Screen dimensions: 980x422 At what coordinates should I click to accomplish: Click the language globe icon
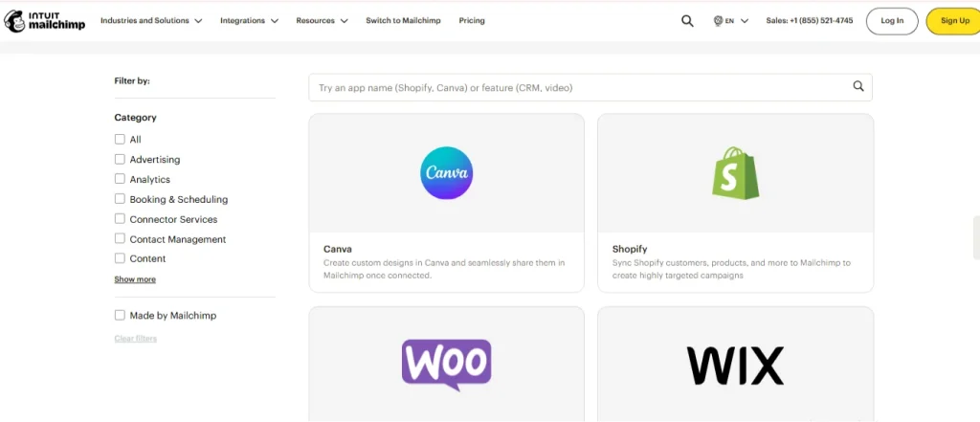tap(718, 20)
